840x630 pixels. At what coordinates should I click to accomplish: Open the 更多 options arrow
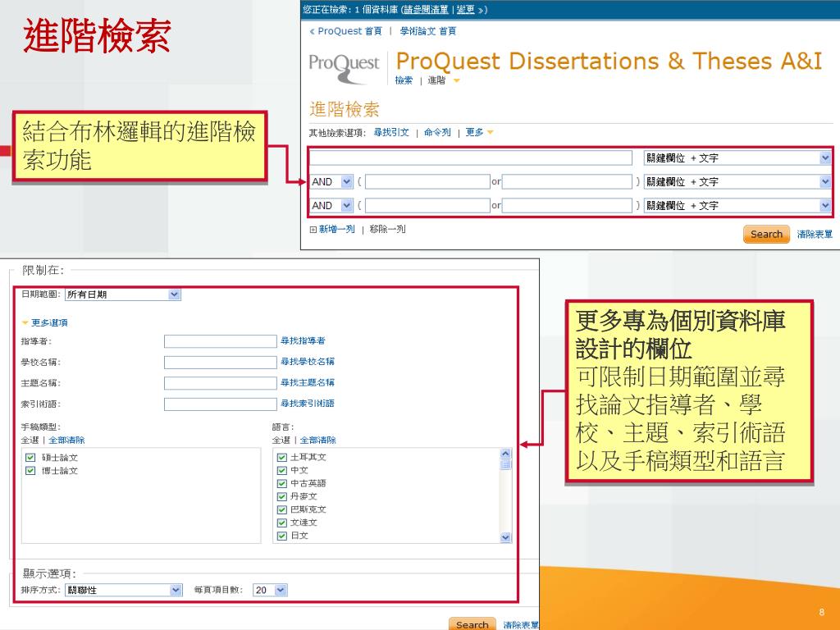coord(490,132)
